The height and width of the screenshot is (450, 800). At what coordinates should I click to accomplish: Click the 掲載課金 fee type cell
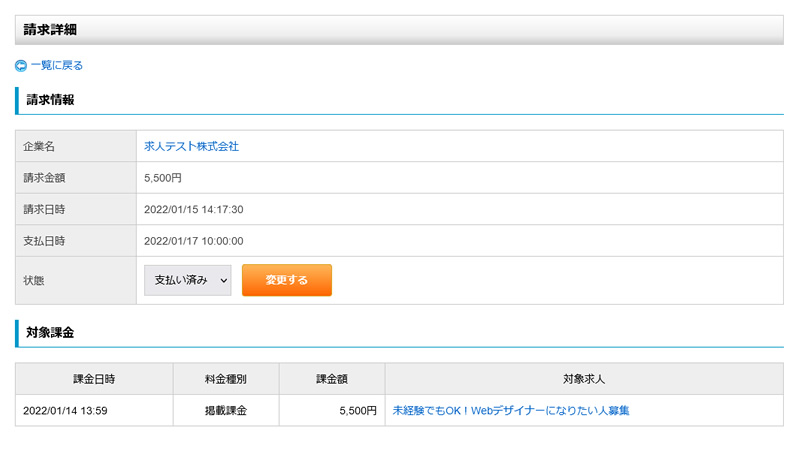click(x=225, y=410)
